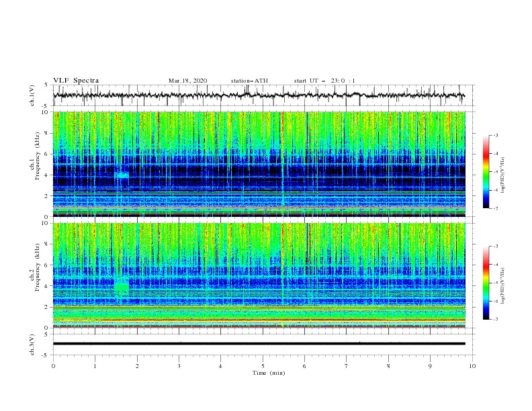Click time axis tick label "0"
The width and height of the screenshot is (532, 411).
point(53,366)
